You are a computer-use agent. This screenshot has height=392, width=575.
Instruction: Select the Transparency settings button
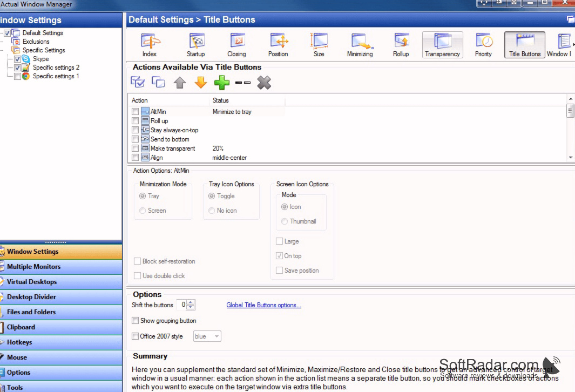coord(442,45)
